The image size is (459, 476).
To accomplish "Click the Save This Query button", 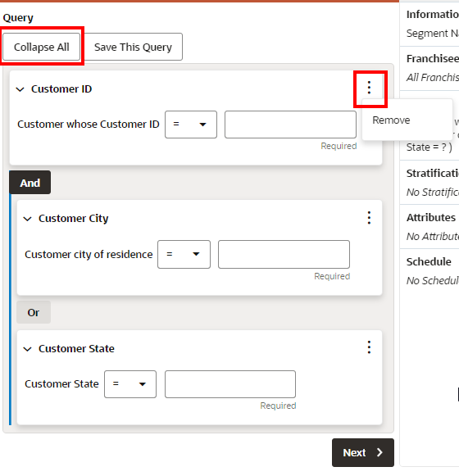I will click(133, 47).
